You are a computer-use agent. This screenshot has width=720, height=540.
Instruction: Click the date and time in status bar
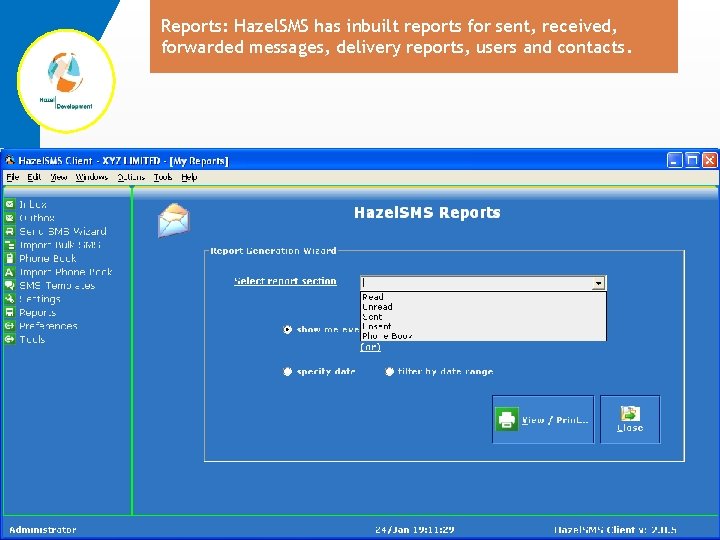(415, 529)
